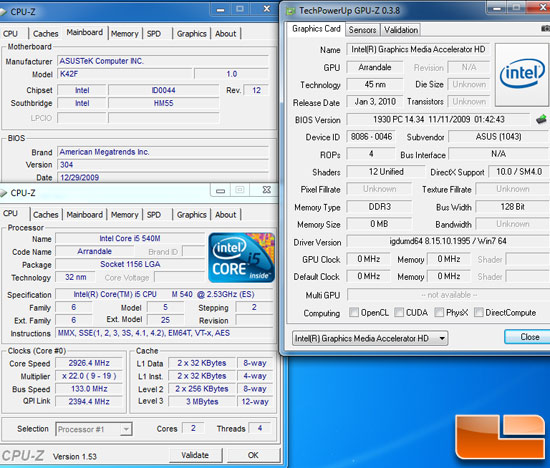Switch to SPD tab in lower CPU-Z window
This screenshot has height=468, width=550.
(x=154, y=215)
